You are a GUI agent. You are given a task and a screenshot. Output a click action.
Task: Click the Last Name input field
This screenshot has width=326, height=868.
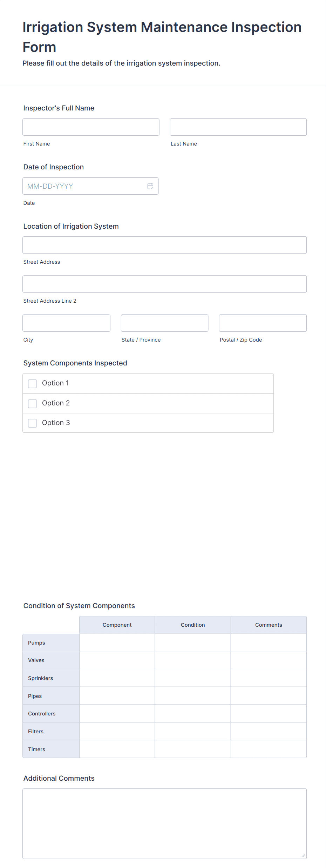click(238, 127)
